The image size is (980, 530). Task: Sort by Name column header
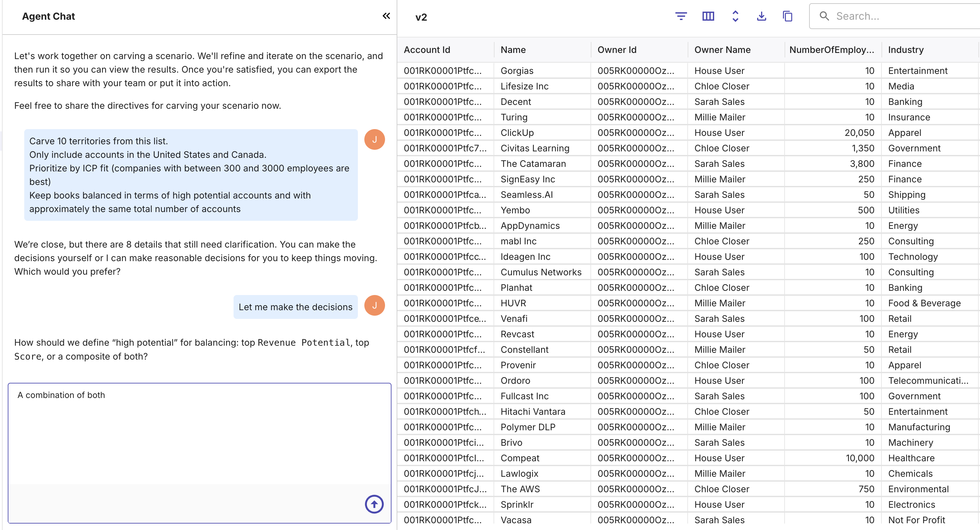click(513, 50)
